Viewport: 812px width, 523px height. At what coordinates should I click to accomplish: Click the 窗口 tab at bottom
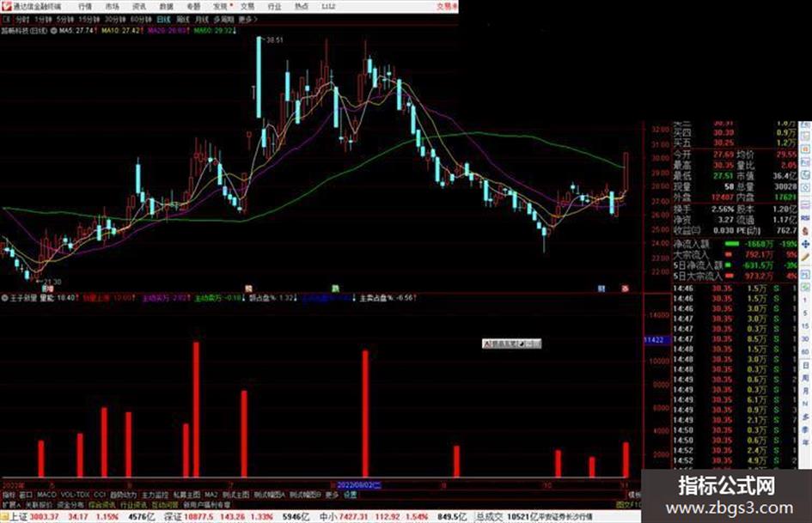click(x=26, y=495)
